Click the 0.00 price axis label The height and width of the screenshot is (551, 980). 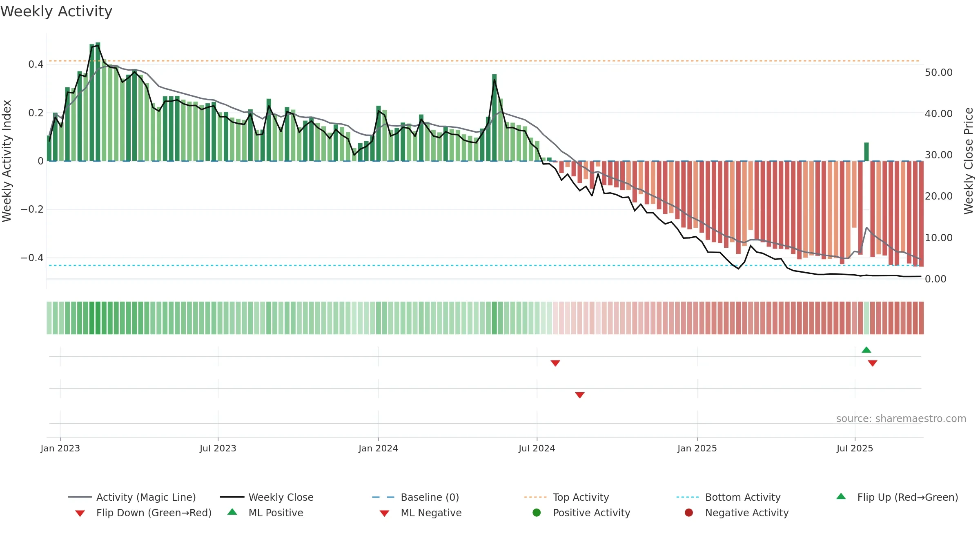(x=935, y=279)
